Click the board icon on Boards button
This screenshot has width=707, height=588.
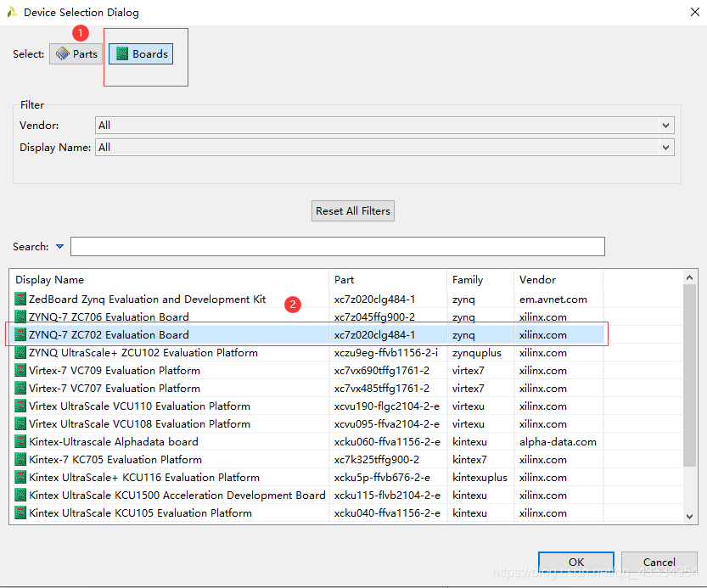point(122,54)
